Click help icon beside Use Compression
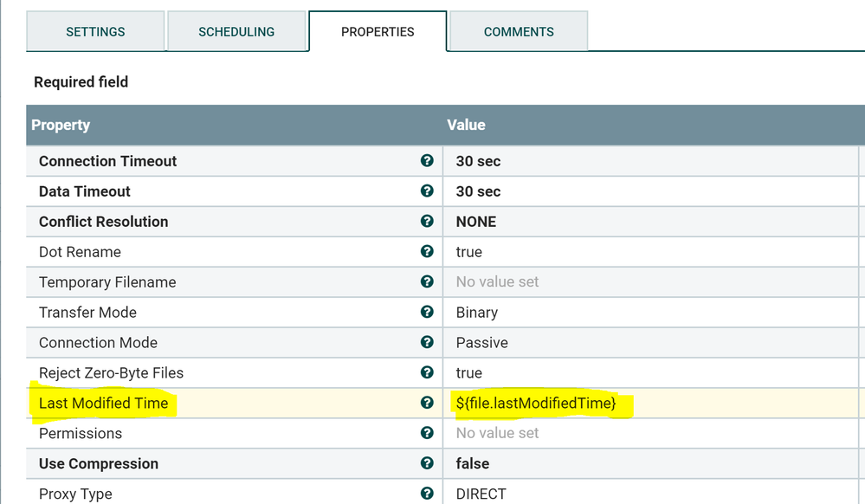865x504 pixels. pos(427,463)
